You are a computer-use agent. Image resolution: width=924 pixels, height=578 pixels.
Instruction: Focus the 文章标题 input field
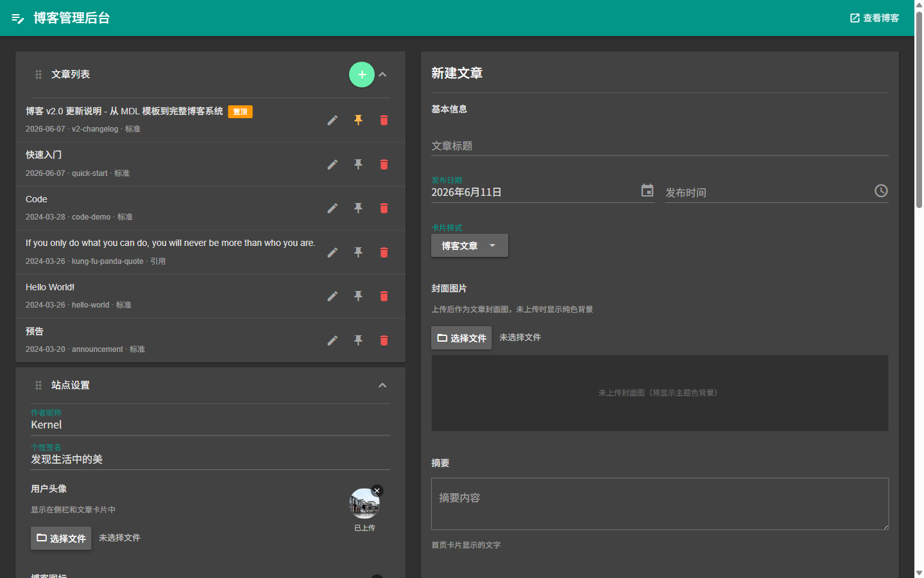pos(660,146)
